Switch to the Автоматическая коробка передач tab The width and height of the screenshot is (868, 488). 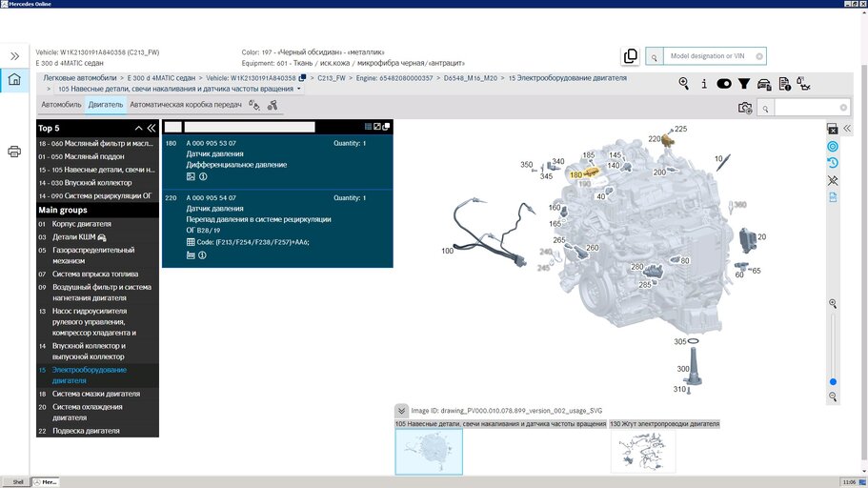click(x=186, y=105)
